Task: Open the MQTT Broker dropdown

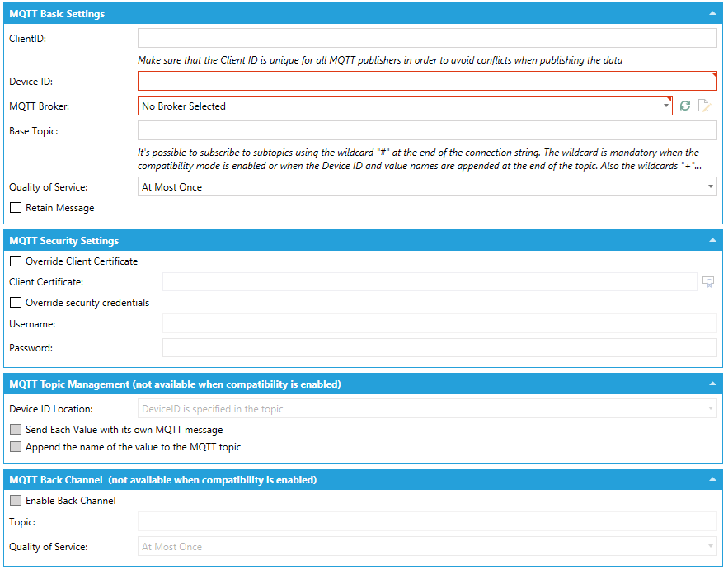Action: click(405, 106)
